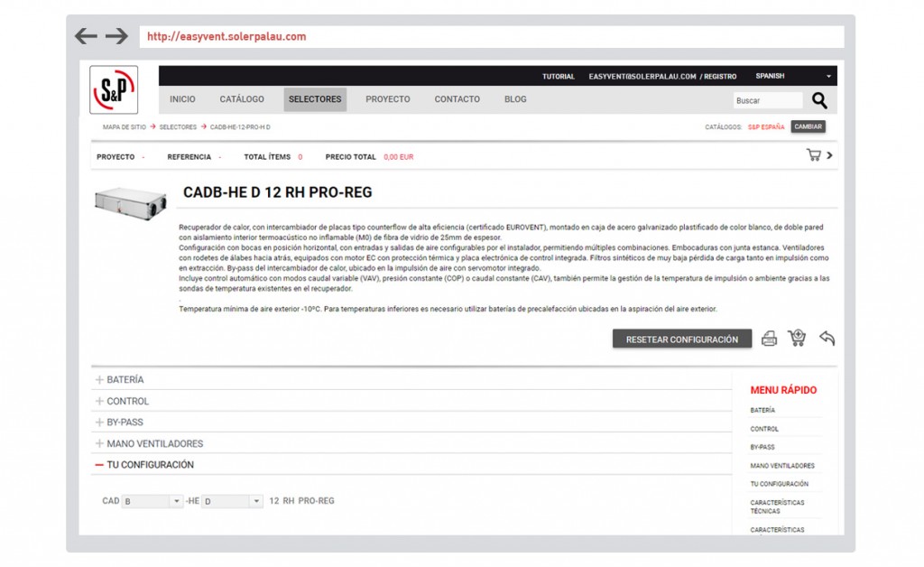924x567 pixels.
Task: Click the browser back arrow
Action: click(x=86, y=36)
